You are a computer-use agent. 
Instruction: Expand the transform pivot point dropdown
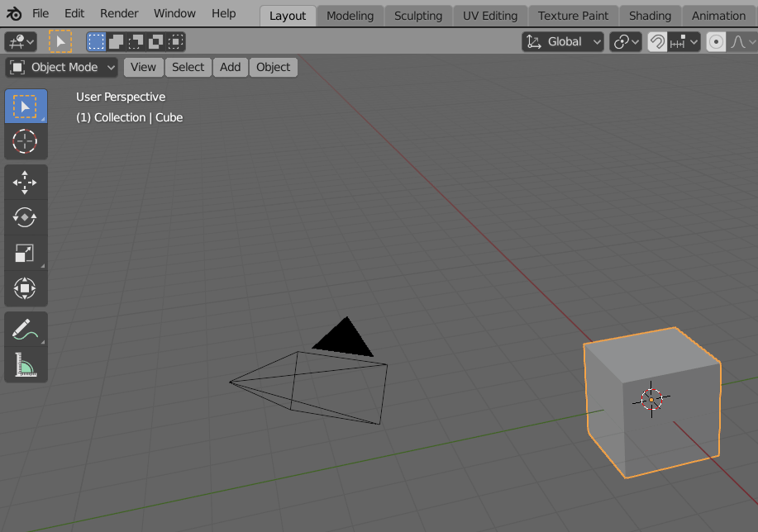(626, 41)
